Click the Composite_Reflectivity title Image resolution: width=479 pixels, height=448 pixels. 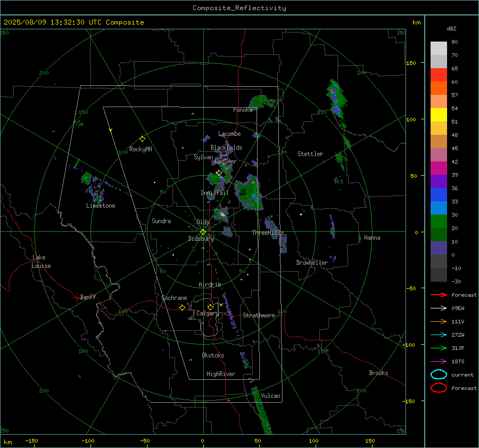[240, 8]
